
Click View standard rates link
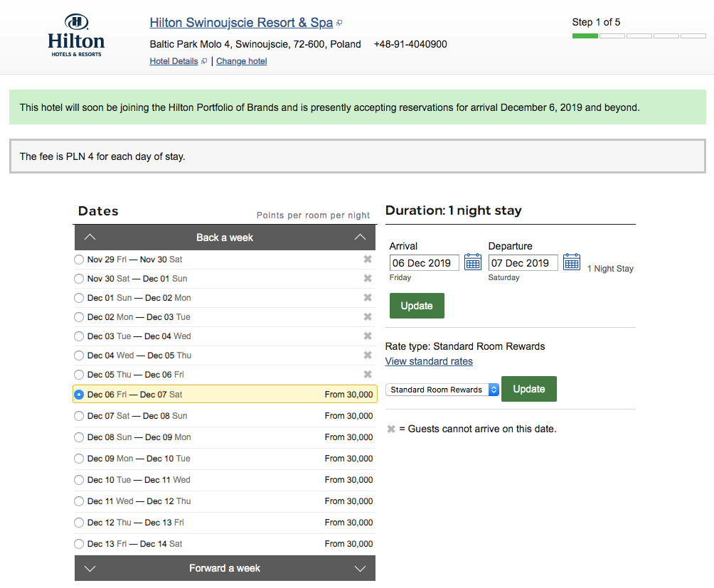pyautogui.click(x=429, y=361)
